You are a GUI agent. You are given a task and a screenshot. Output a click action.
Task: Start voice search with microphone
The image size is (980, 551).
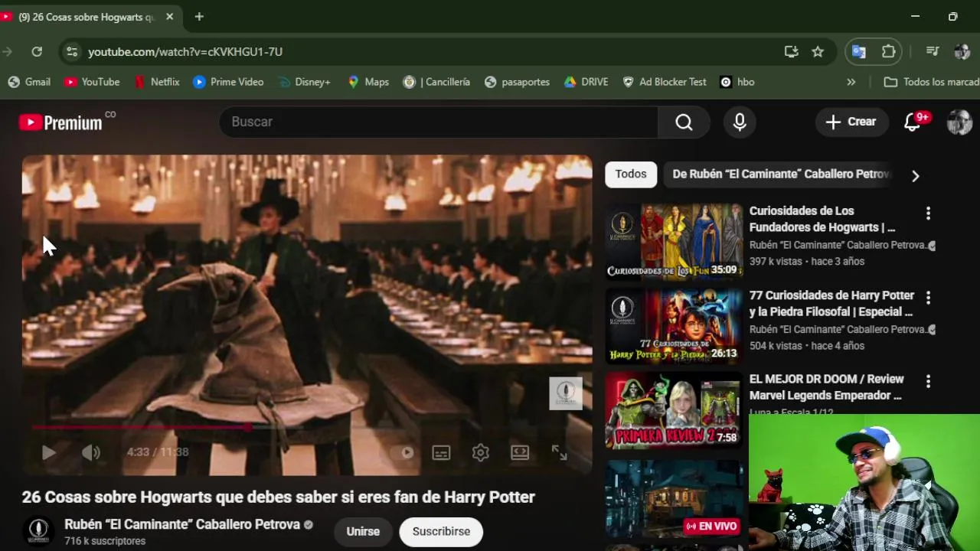740,122
